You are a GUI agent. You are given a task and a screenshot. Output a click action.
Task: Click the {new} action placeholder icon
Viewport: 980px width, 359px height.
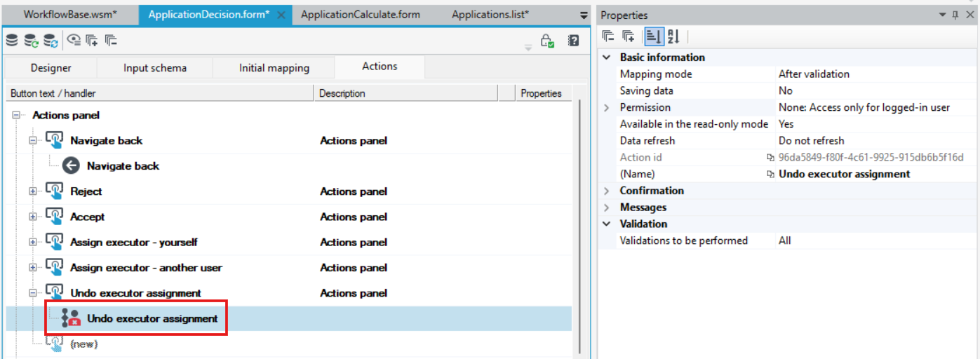(55, 344)
